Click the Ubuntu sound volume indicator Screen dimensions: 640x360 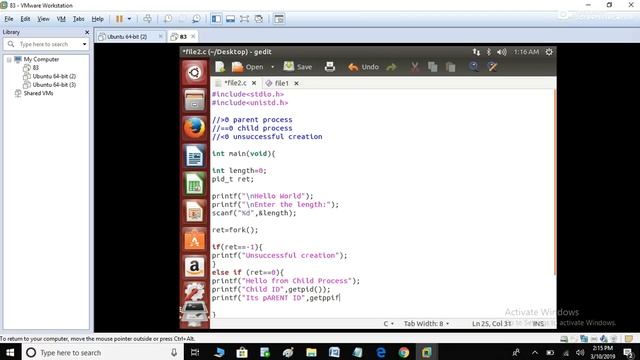click(x=502, y=52)
